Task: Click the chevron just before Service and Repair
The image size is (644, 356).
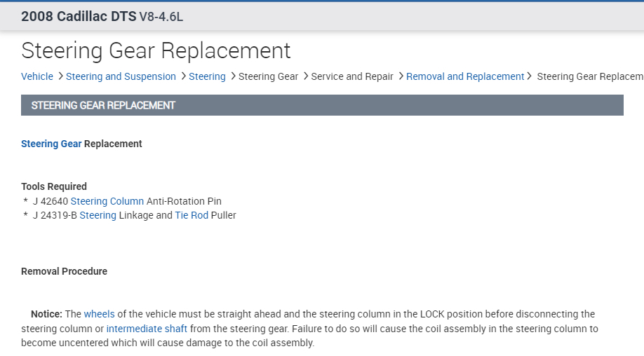Action: click(x=305, y=76)
